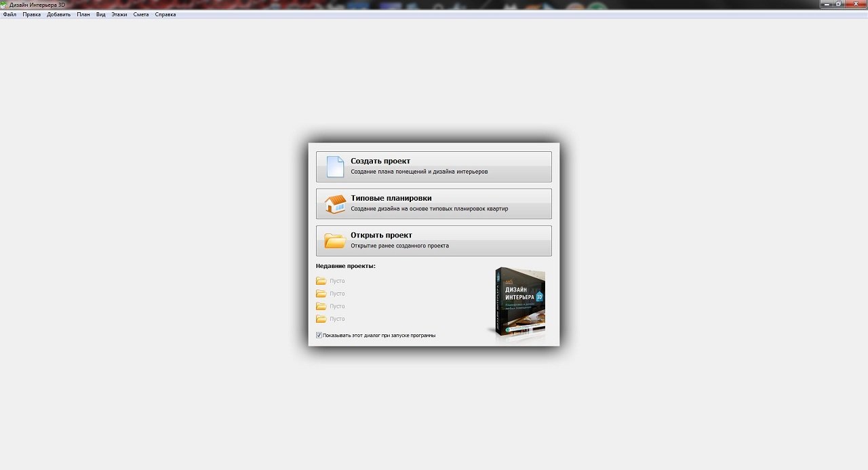Minimize the application window
868x470 pixels.
[x=827, y=4]
